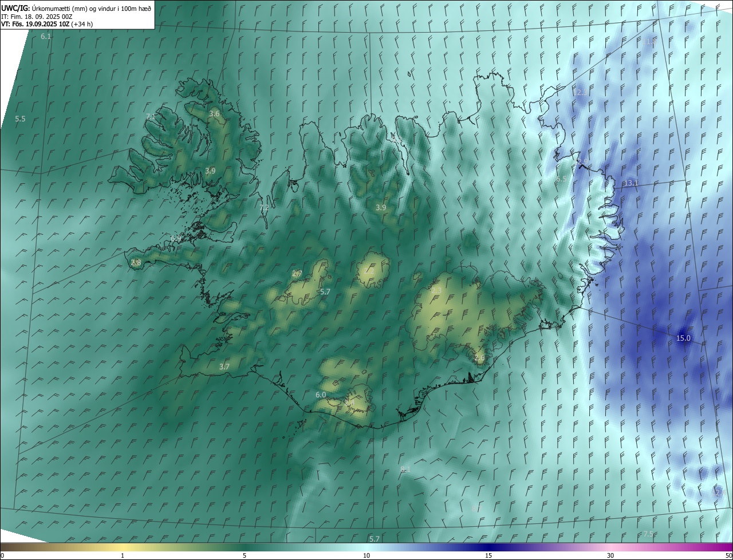The image size is (733, 560).
Task: Click the color scale tick label 5
Action: pyautogui.click(x=245, y=555)
